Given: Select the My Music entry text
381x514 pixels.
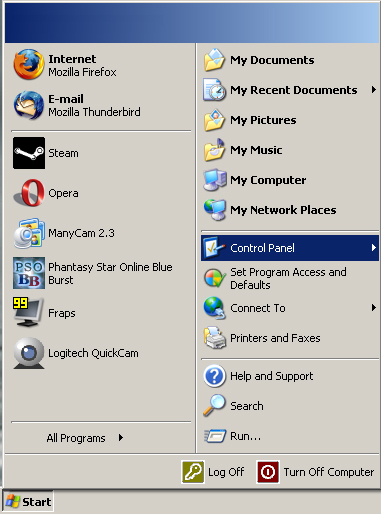Looking at the screenshot, I should pos(256,150).
